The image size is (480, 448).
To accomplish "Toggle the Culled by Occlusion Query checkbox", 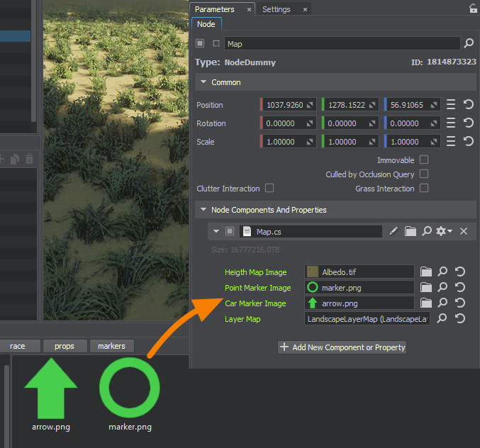I will point(424,174).
